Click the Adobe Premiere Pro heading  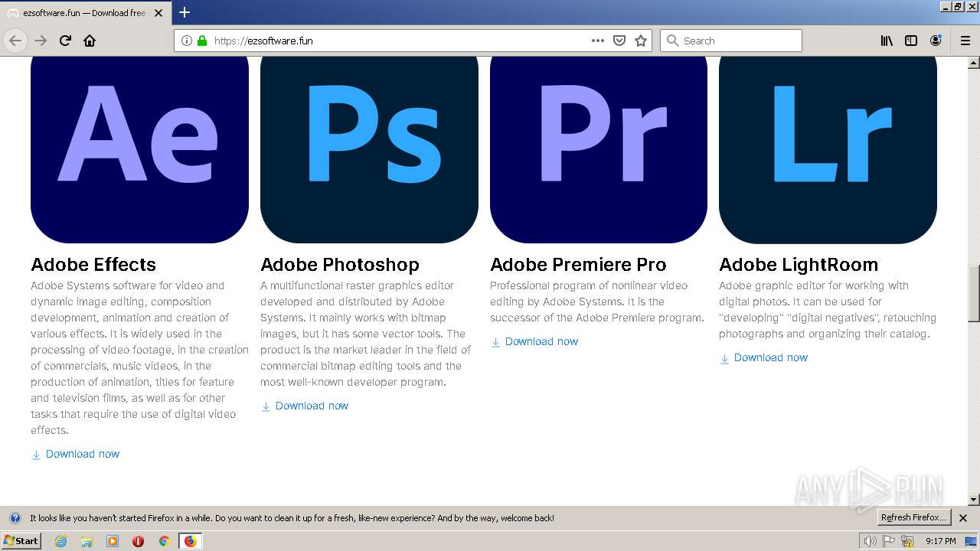pyautogui.click(x=578, y=265)
